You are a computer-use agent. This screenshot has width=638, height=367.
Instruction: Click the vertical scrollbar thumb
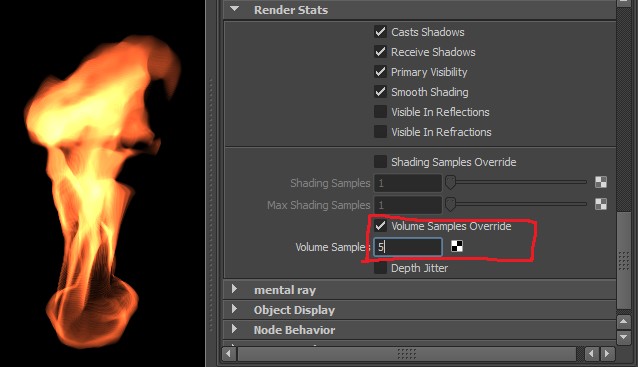pyautogui.click(x=624, y=260)
